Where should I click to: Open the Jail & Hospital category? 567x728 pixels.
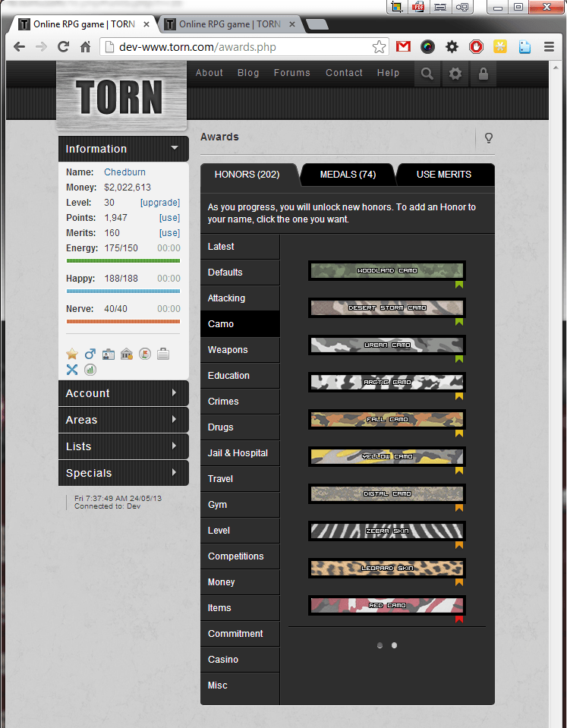(x=240, y=453)
